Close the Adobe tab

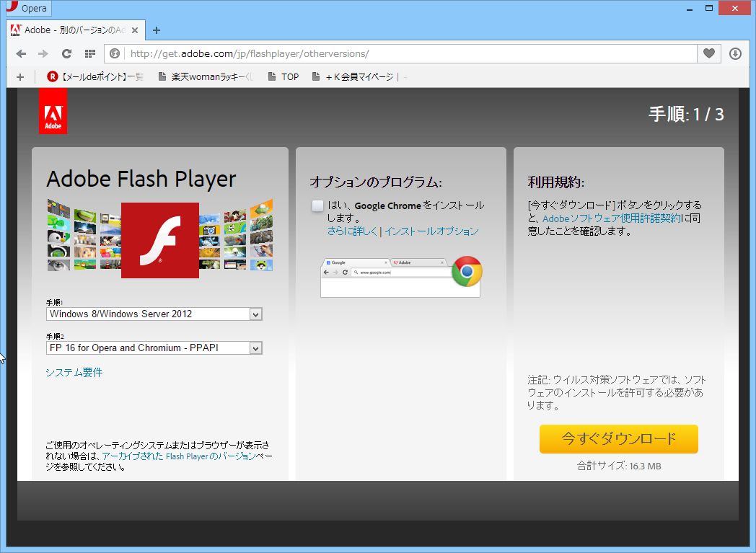click(135, 30)
